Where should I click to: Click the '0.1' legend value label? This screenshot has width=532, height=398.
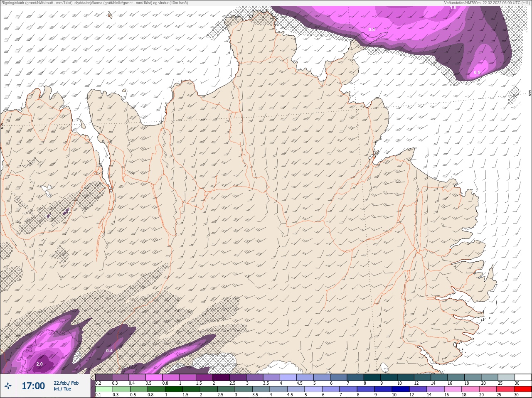[98, 395]
